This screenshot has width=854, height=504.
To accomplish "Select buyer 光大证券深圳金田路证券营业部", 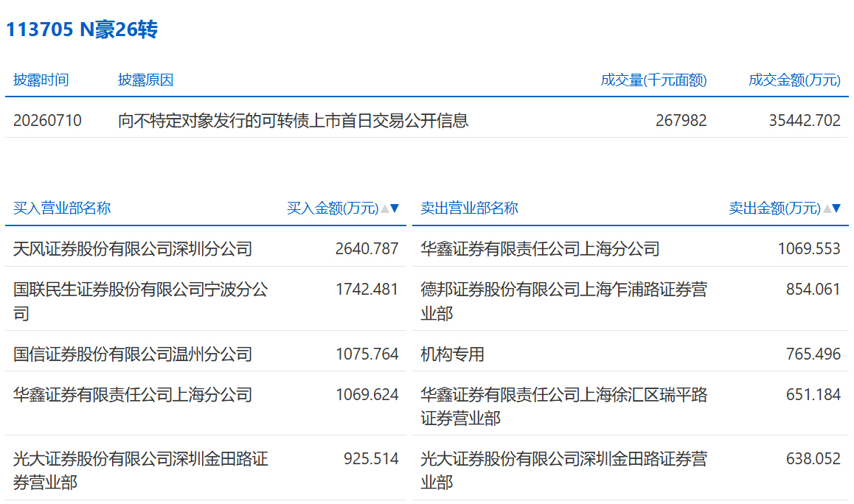I will (x=141, y=471).
